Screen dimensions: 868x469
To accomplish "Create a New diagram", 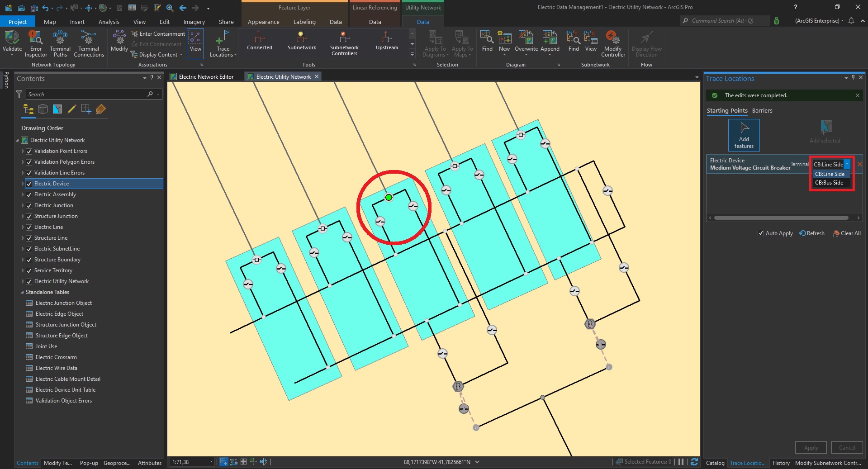I will (504, 41).
